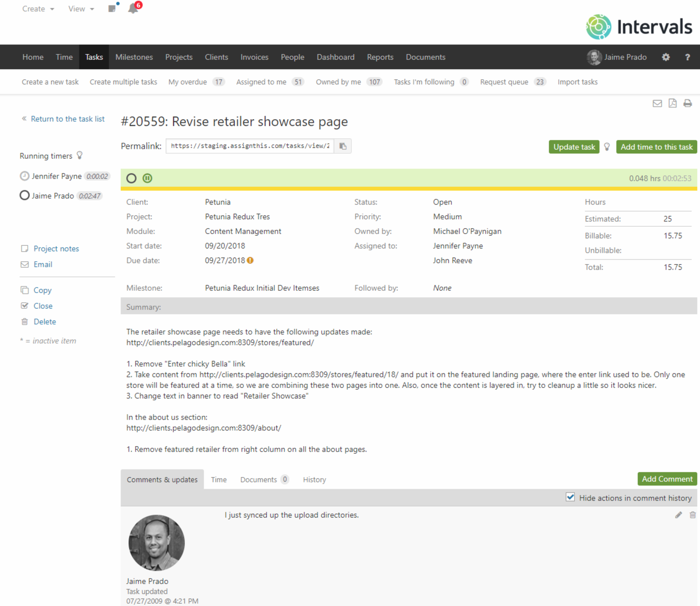Click the Update task button
This screenshot has width=700, height=606.
(574, 147)
